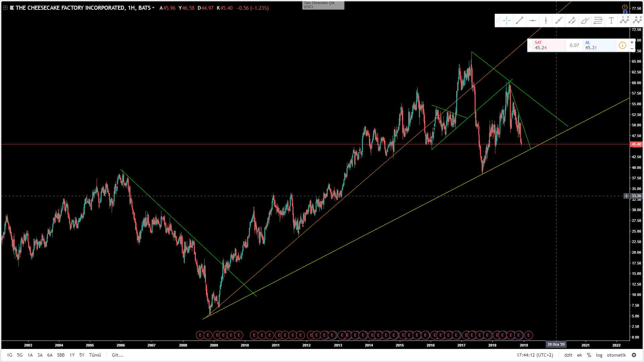Expand the chart legend plus box
Screen dimensions: 644x362
pos(5,8)
